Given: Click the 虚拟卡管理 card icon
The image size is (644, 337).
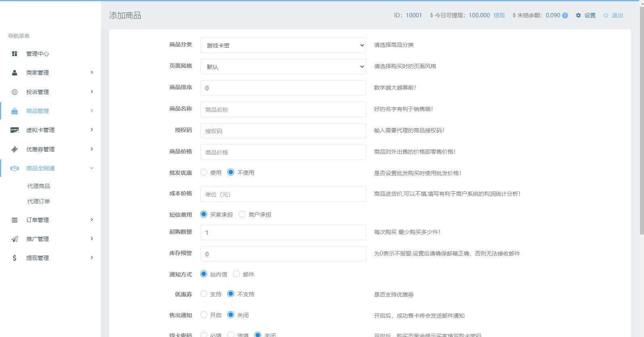Looking at the screenshot, I should [15, 130].
